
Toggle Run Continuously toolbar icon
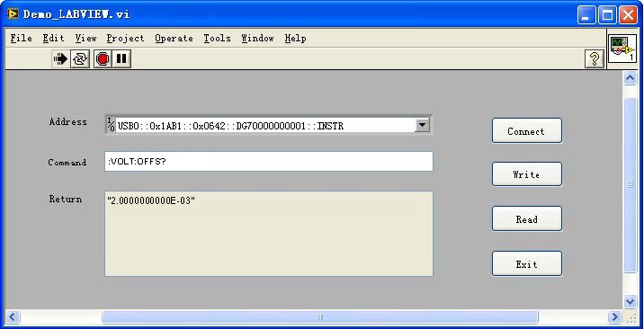pos(80,59)
